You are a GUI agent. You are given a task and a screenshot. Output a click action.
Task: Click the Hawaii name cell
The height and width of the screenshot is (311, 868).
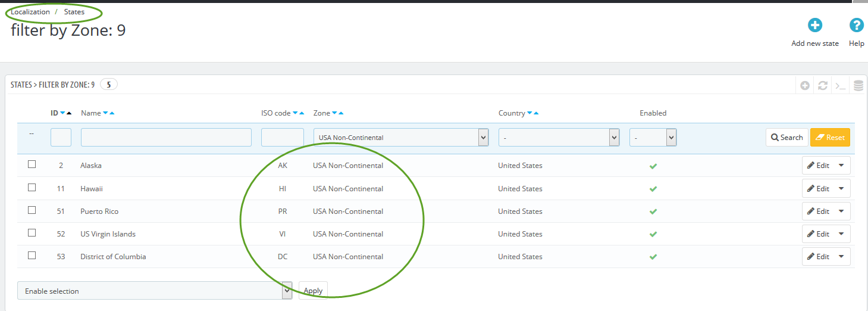pos(92,189)
